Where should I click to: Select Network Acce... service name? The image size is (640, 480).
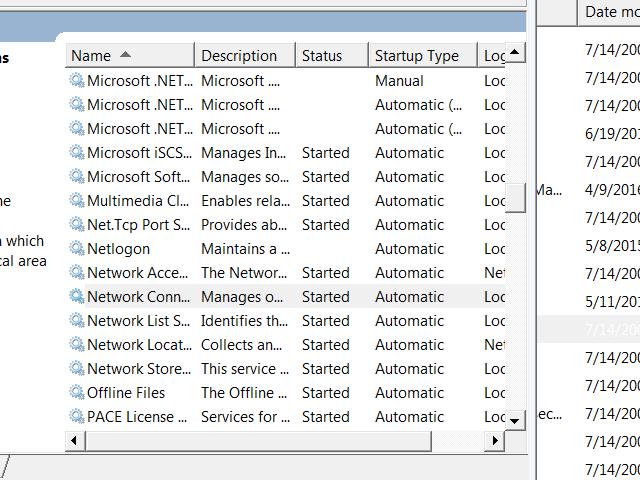pos(138,273)
